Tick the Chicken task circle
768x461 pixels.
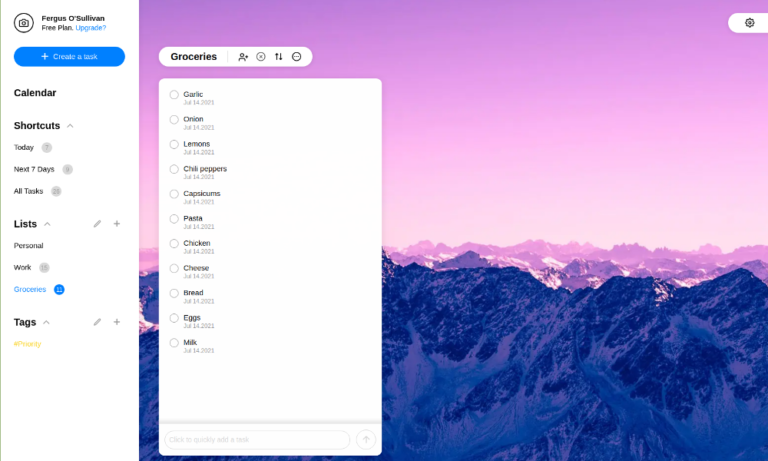pyautogui.click(x=174, y=243)
